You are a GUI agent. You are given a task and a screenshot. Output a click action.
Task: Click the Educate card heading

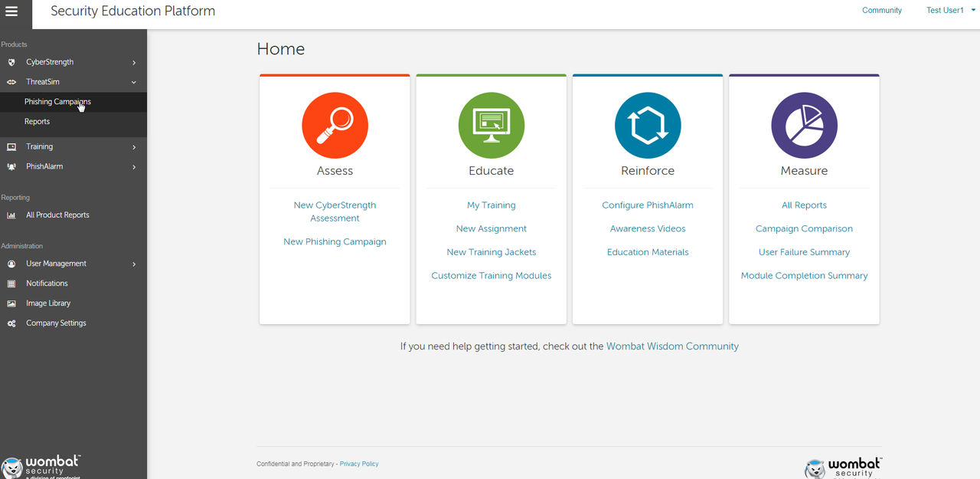pyautogui.click(x=492, y=171)
